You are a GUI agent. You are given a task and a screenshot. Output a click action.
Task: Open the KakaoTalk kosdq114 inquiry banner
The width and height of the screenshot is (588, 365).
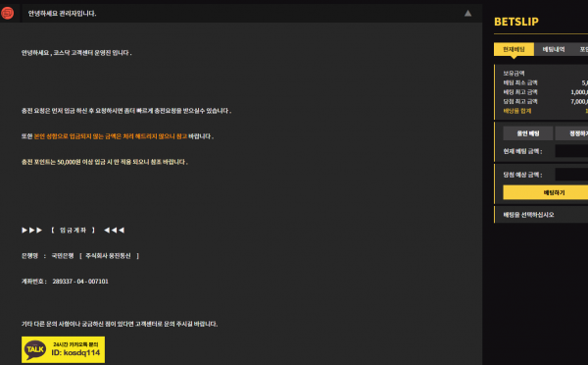click(x=63, y=349)
